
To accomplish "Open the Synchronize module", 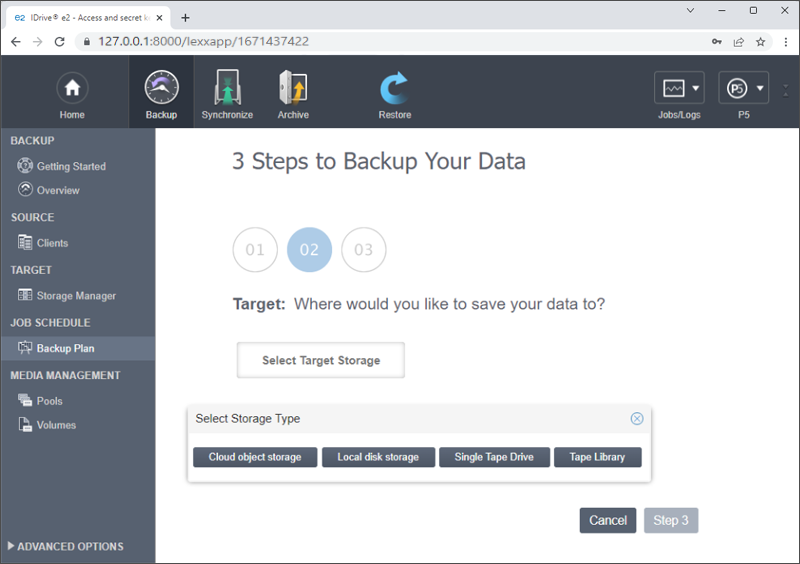I will [x=227, y=95].
